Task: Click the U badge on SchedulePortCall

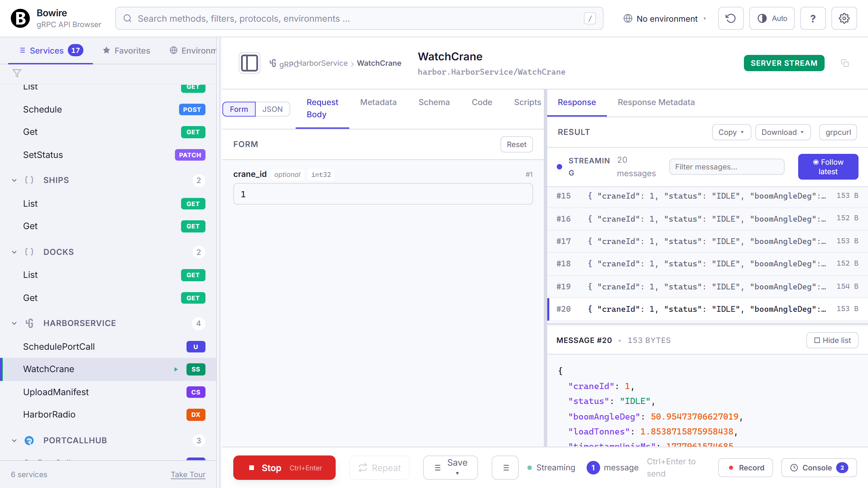Action: 196,347
